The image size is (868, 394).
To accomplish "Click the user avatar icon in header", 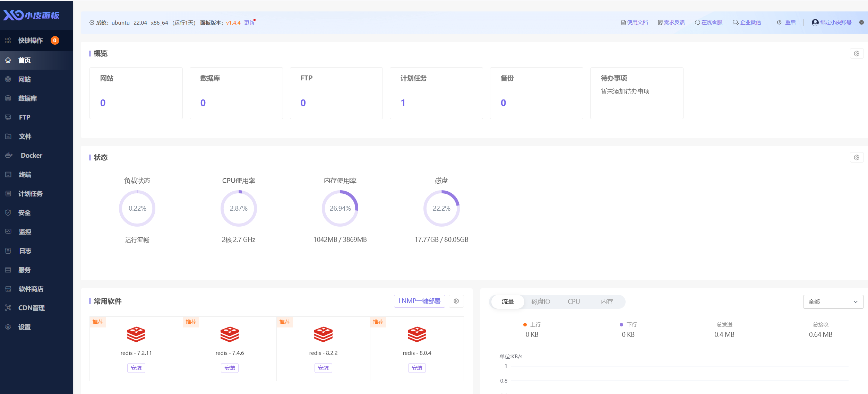I will pos(815,23).
